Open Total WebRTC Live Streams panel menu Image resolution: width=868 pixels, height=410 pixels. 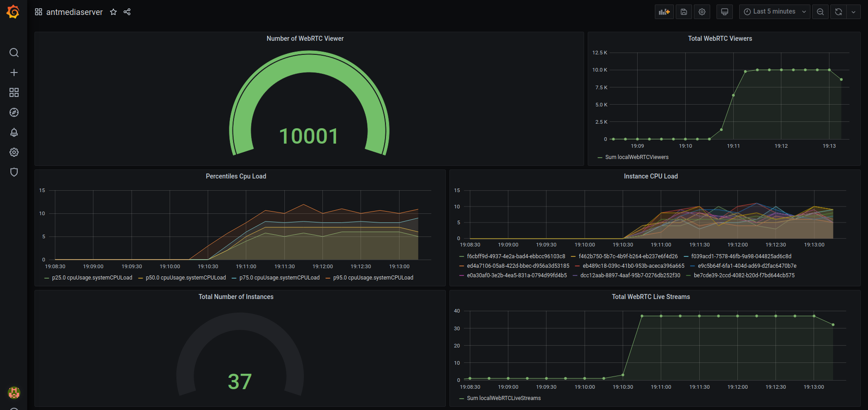coord(651,297)
